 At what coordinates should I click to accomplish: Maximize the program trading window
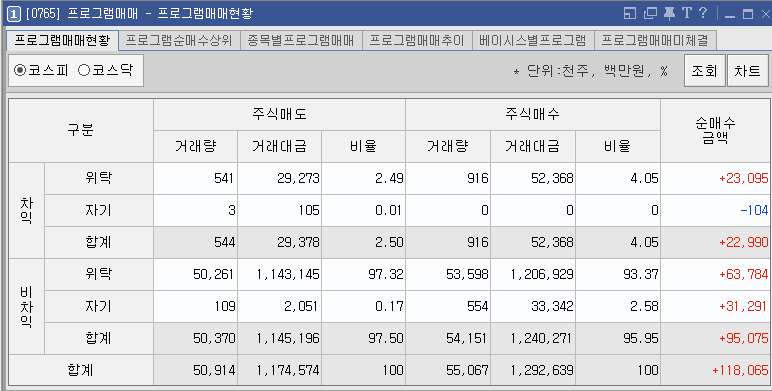click(748, 14)
